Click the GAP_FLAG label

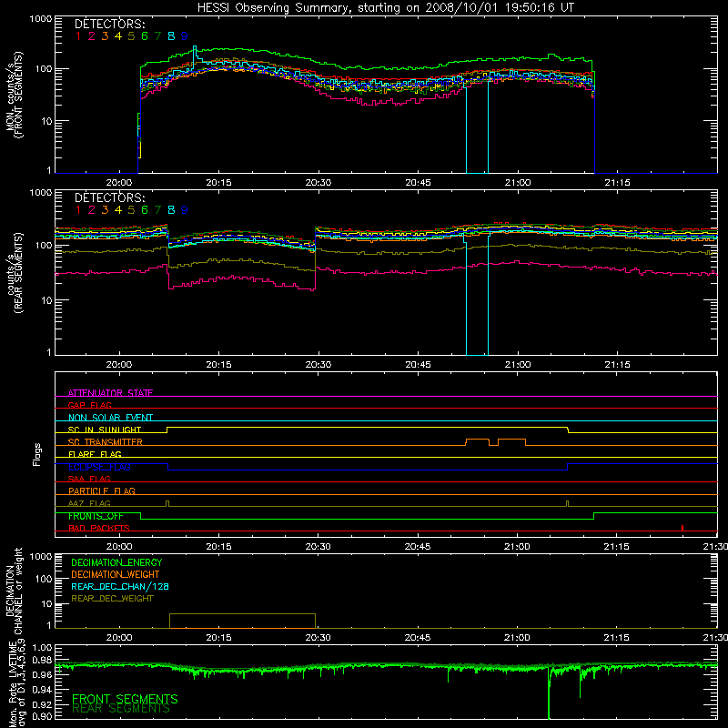89,405
